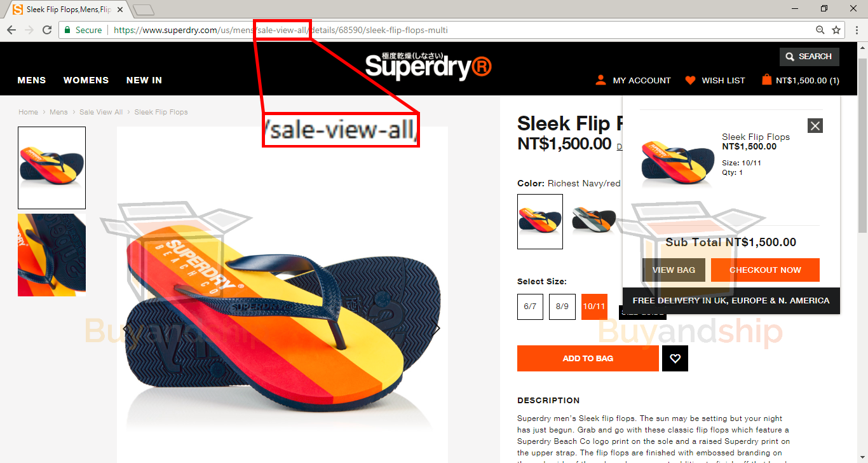The image size is (868, 463).
Task: Click the CHECKOUT NOW button
Action: tap(765, 270)
